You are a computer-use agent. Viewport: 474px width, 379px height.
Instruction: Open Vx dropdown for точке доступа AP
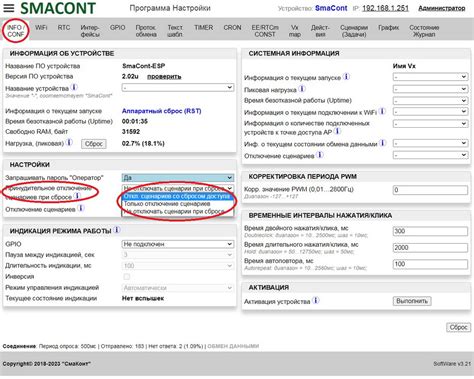click(430, 124)
